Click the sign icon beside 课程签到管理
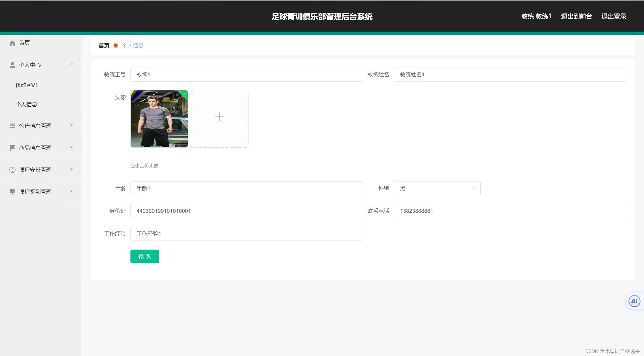 (x=12, y=192)
